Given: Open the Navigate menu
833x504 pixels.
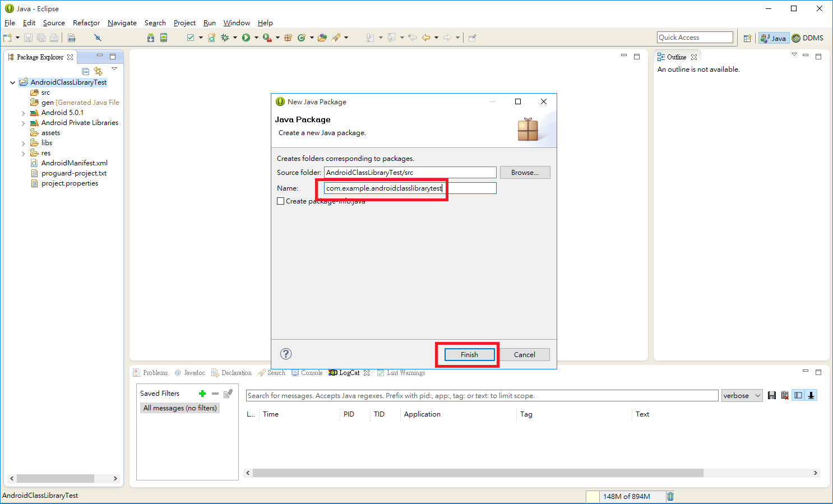Looking at the screenshot, I should pyautogui.click(x=122, y=23).
